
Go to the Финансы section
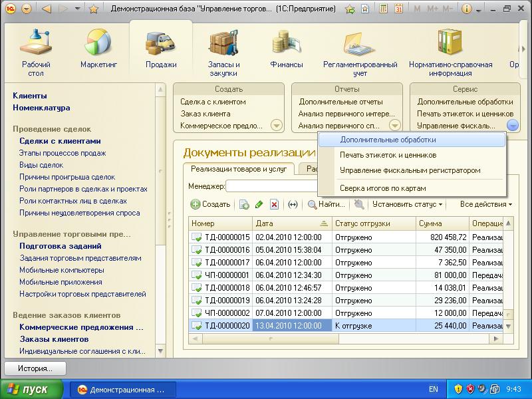287,49
